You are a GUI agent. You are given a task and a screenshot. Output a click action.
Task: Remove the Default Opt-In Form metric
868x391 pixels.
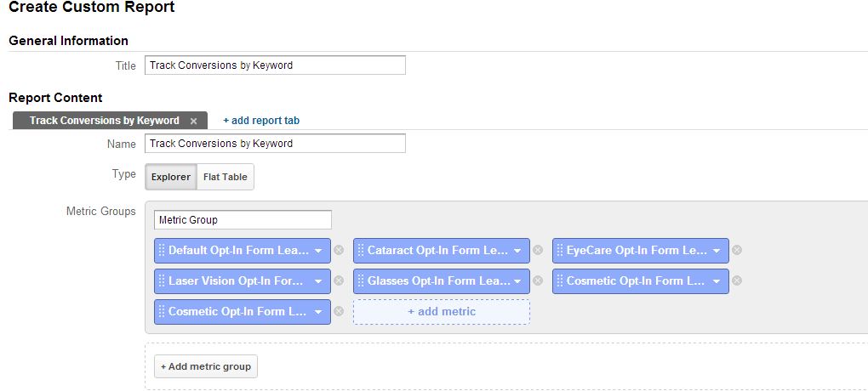pos(339,251)
